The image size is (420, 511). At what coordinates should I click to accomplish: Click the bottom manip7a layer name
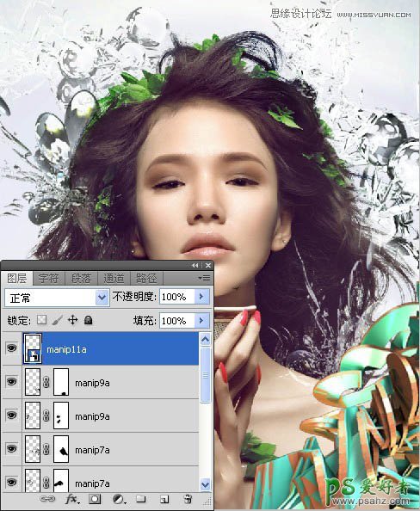[92, 483]
